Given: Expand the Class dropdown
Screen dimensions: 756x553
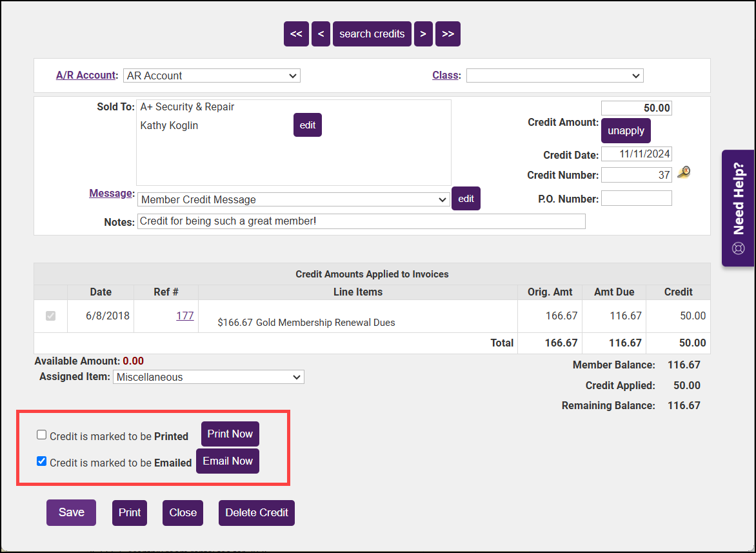Looking at the screenshot, I should pyautogui.click(x=554, y=75).
